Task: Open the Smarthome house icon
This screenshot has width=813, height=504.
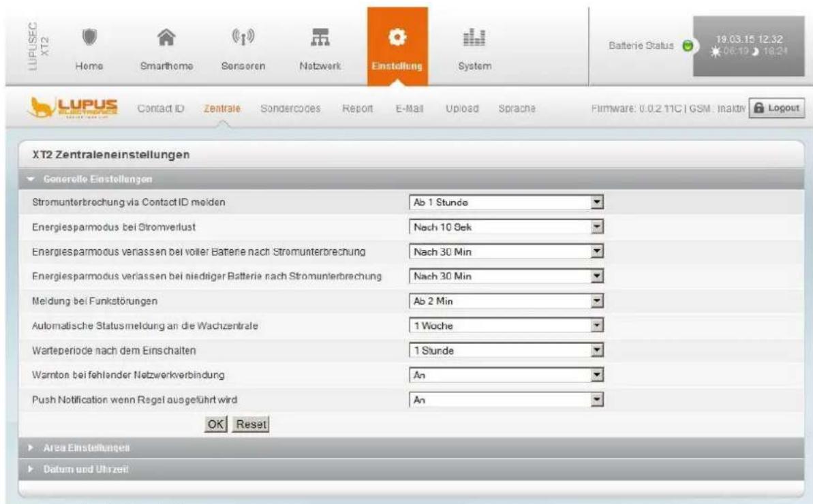Action: [166, 37]
